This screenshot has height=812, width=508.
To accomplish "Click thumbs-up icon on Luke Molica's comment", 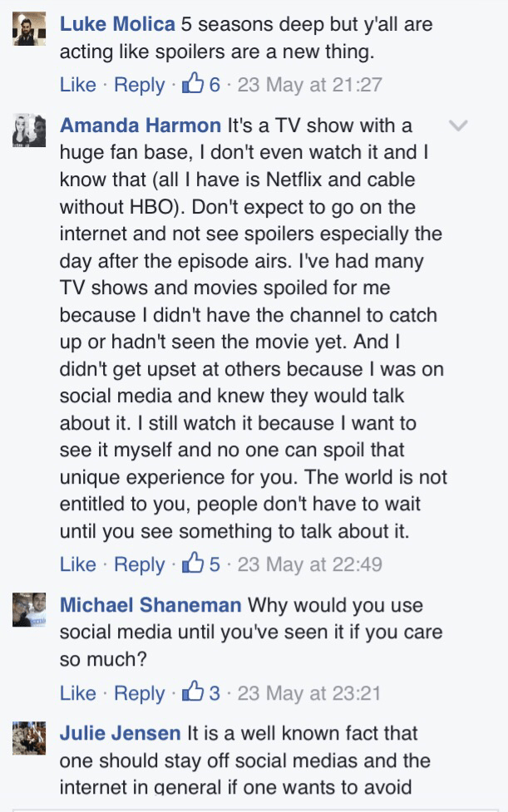I will coord(192,83).
